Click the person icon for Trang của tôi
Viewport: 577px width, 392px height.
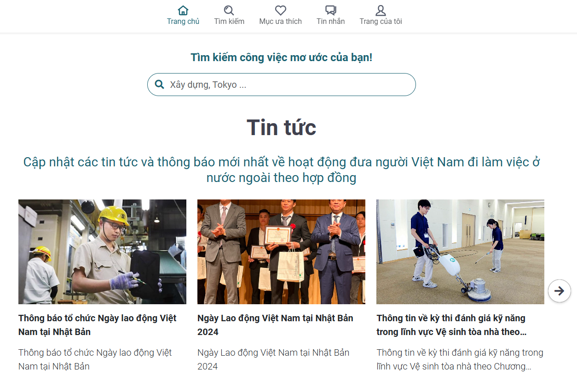click(381, 10)
